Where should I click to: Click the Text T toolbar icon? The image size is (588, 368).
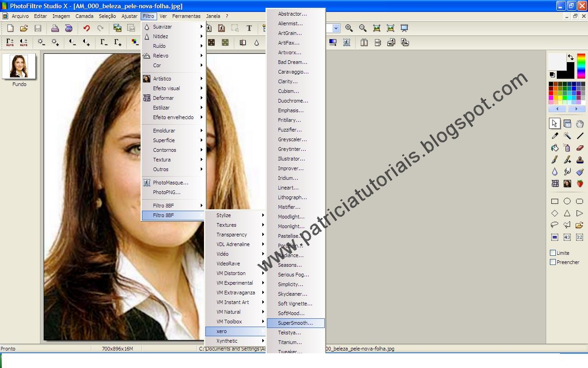point(249,29)
